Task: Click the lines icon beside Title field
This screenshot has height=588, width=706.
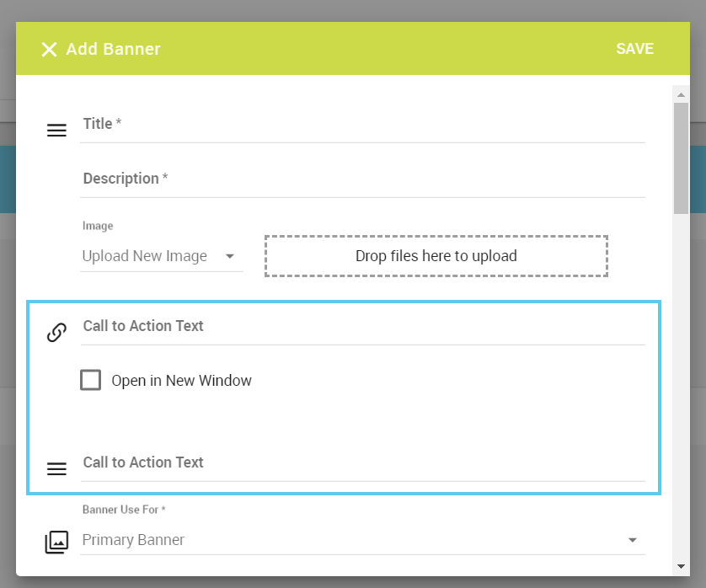Action: click(56, 131)
